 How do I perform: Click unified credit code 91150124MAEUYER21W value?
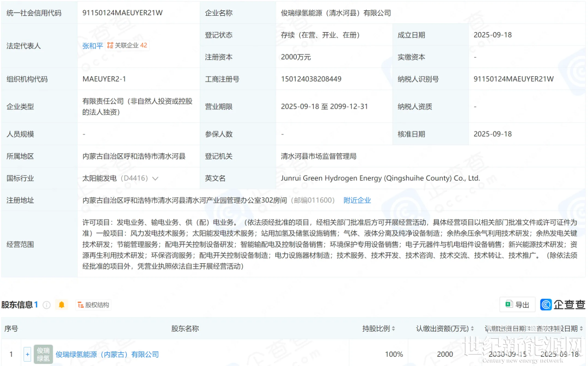[x=122, y=13]
